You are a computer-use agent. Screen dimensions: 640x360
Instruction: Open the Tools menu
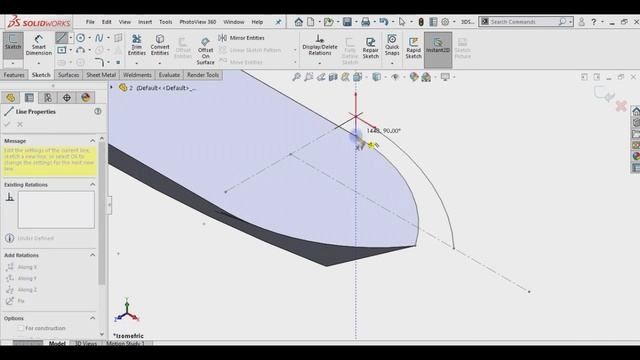(165, 22)
